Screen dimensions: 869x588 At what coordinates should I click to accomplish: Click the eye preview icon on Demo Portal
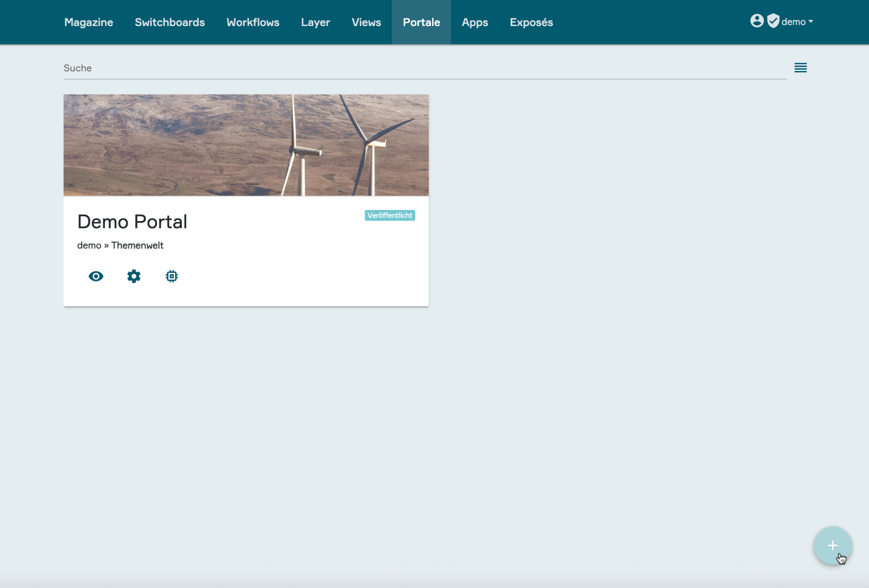tap(96, 276)
